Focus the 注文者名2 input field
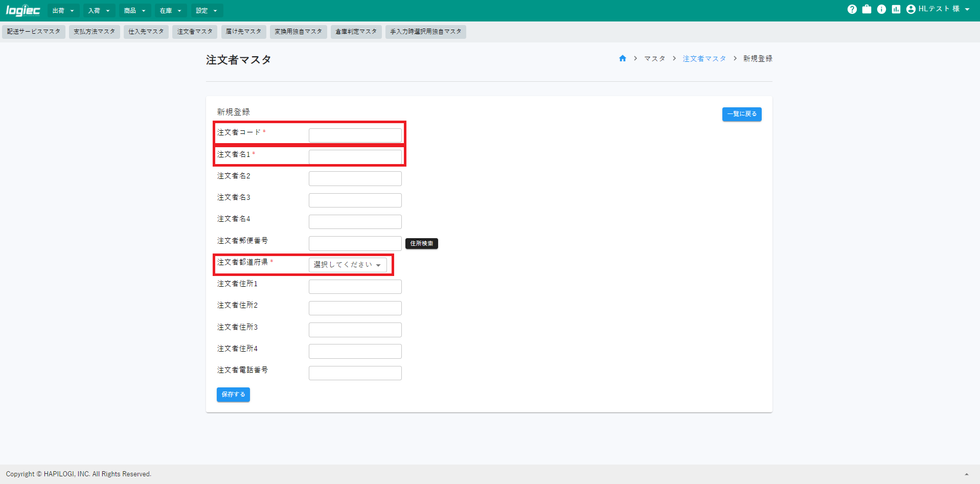 click(x=355, y=178)
